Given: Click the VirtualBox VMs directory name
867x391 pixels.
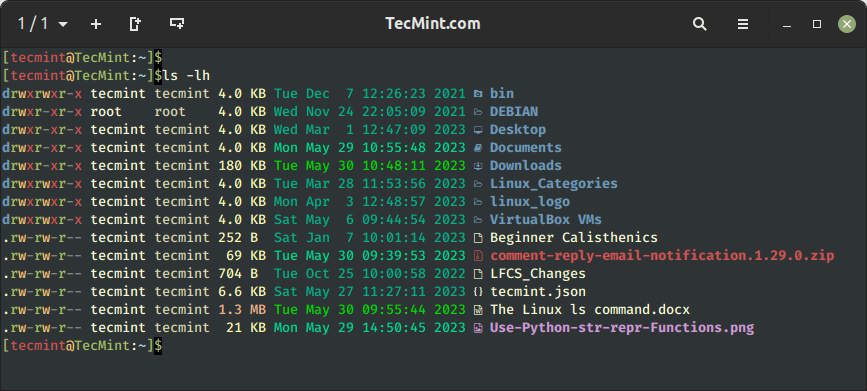Looking at the screenshot, I should [546, 220].
